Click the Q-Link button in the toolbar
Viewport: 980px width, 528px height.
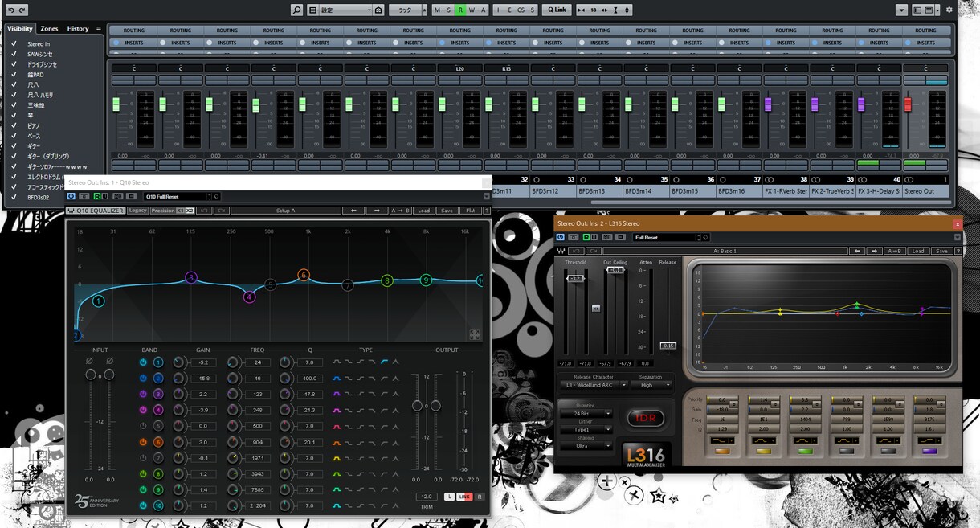(556, 10)
